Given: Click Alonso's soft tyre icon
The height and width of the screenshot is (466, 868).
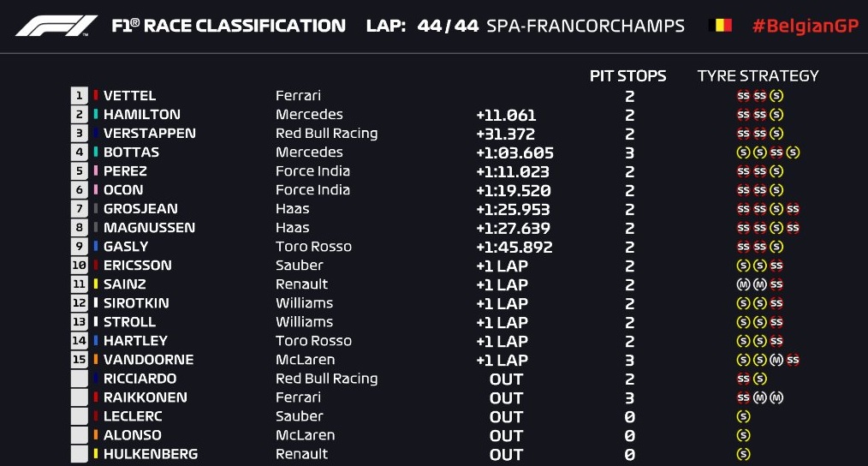Looking at the screenshot, I should pyautogui.click(x=743, y=435).
